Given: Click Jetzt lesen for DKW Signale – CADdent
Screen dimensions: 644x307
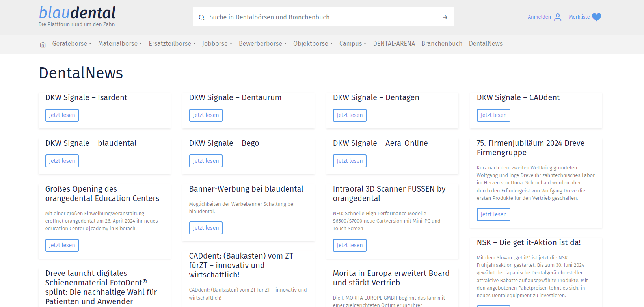Looking at the screenshot, I should [493, 115].
